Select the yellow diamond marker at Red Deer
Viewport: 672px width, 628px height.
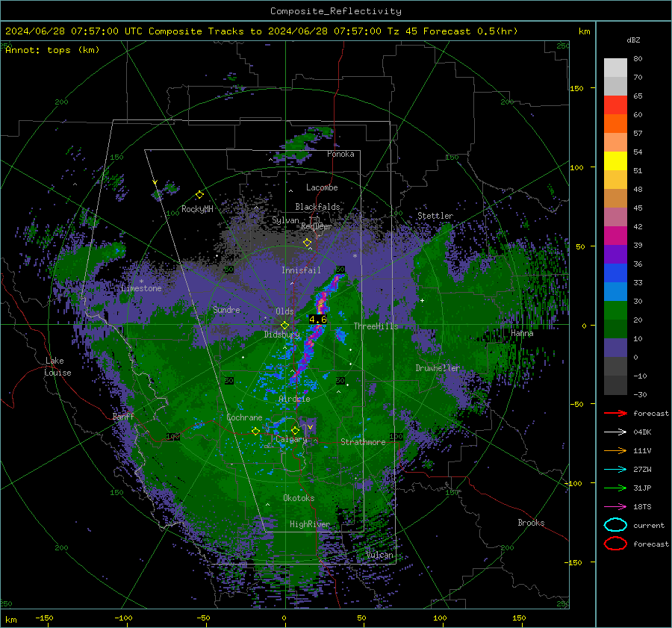307,243
